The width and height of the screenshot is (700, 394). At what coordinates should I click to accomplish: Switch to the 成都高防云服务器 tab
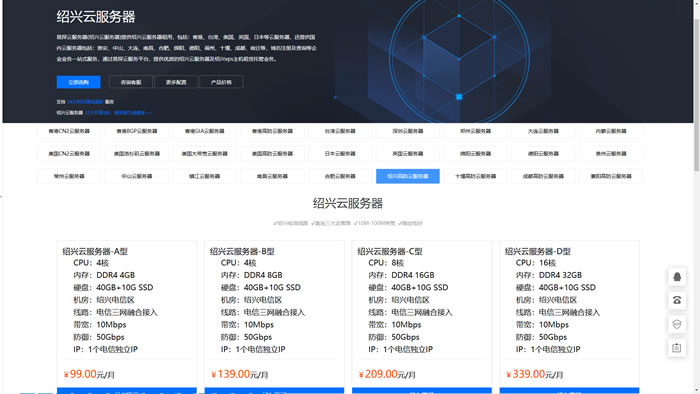click(543, 176)
